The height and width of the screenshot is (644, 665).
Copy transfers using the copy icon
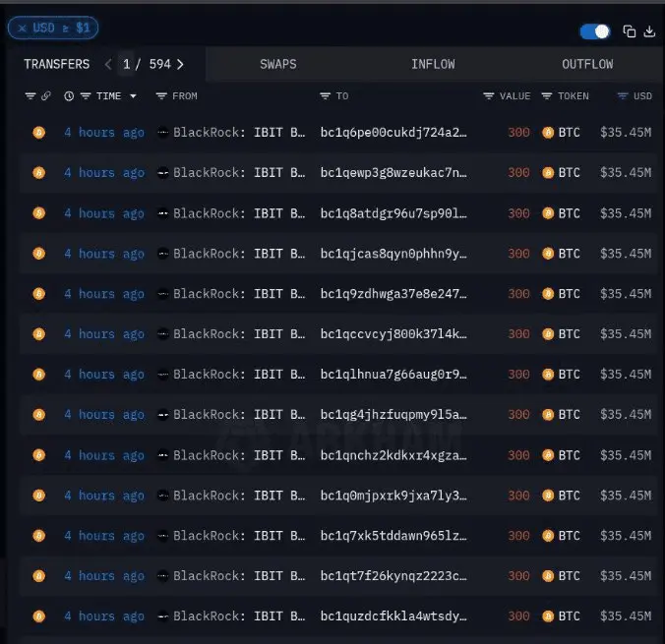(x=629, y=31)
